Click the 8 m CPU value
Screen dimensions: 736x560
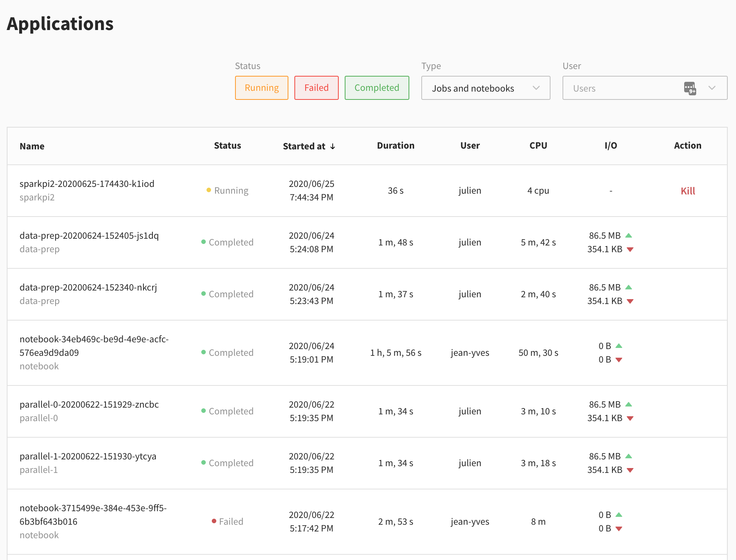point(538,521)
